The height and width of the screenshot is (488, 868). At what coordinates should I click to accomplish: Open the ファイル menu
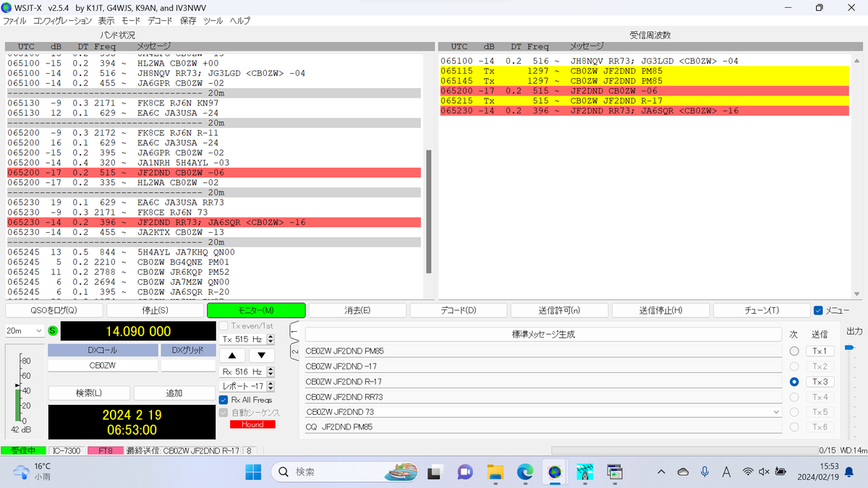14,21
